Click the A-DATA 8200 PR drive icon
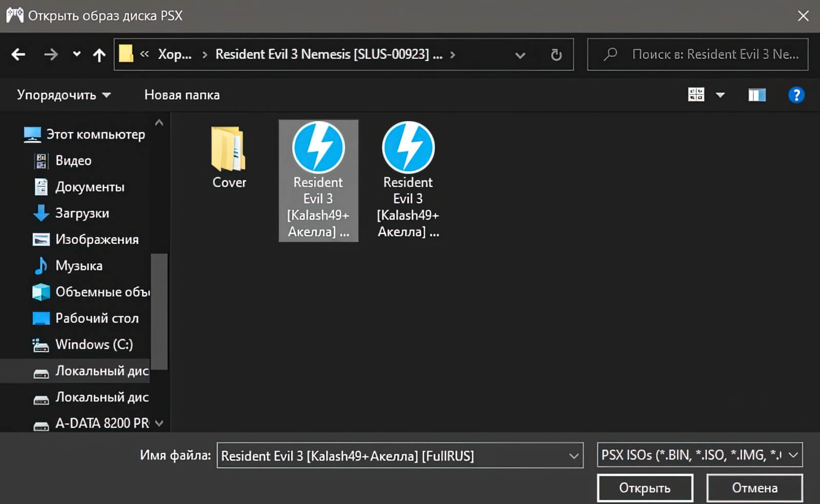Image resolution: width=820 pixels, height=504 pixels. [x=41, y=426]
